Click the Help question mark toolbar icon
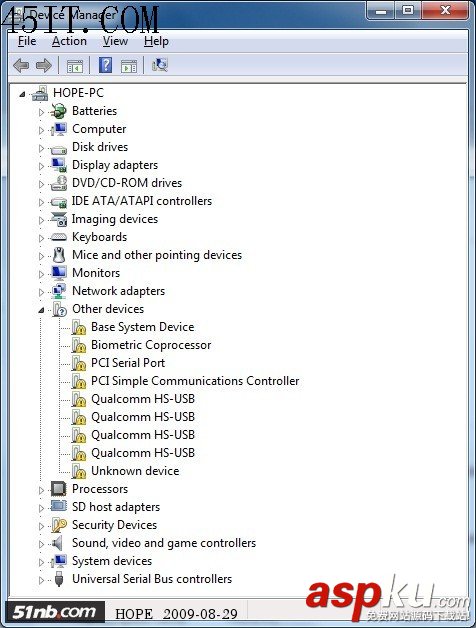The width and height of the screenshot is (476, 628). (105, 65)
